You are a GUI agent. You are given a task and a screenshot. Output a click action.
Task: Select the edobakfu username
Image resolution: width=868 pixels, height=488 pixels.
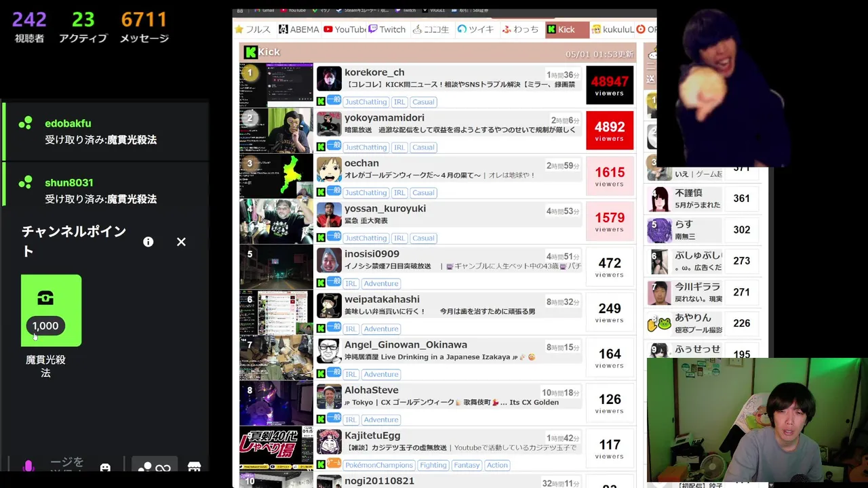click(68, 123)
